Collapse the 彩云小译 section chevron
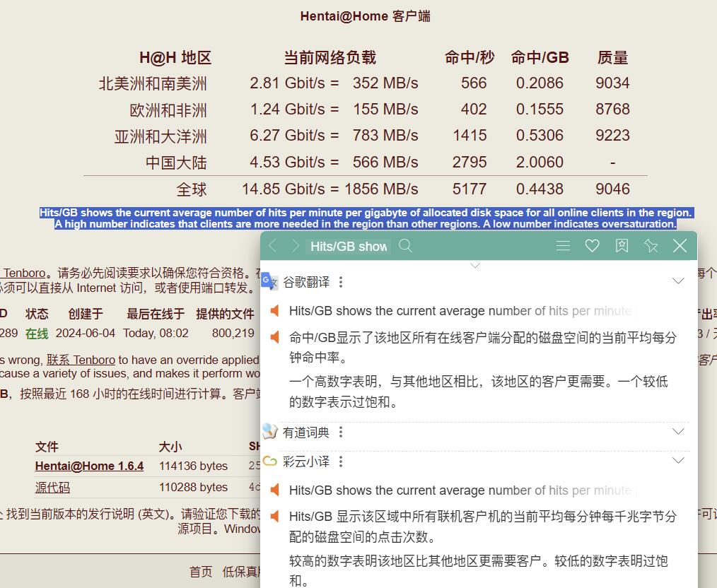Screen dimensions: 717x588 point(678,460)
